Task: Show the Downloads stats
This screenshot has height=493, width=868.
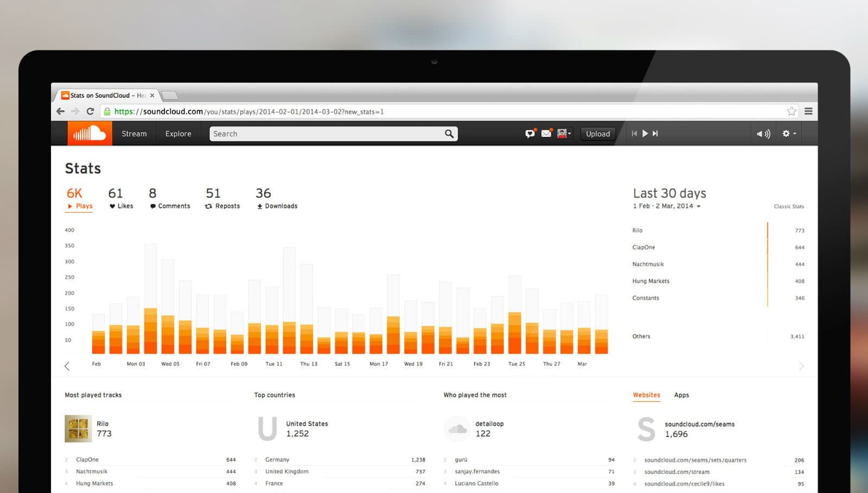Action: click(x=277, y=199)
